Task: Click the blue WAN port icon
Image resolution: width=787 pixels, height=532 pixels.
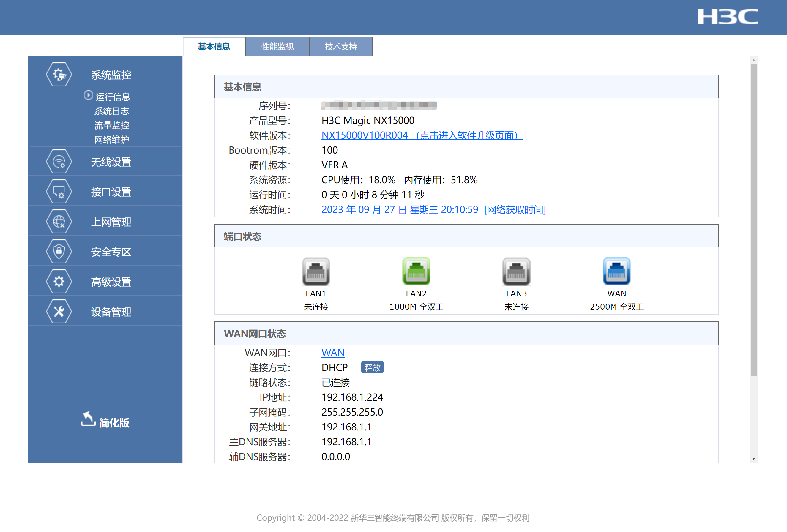Action: [x=617, y=271]
